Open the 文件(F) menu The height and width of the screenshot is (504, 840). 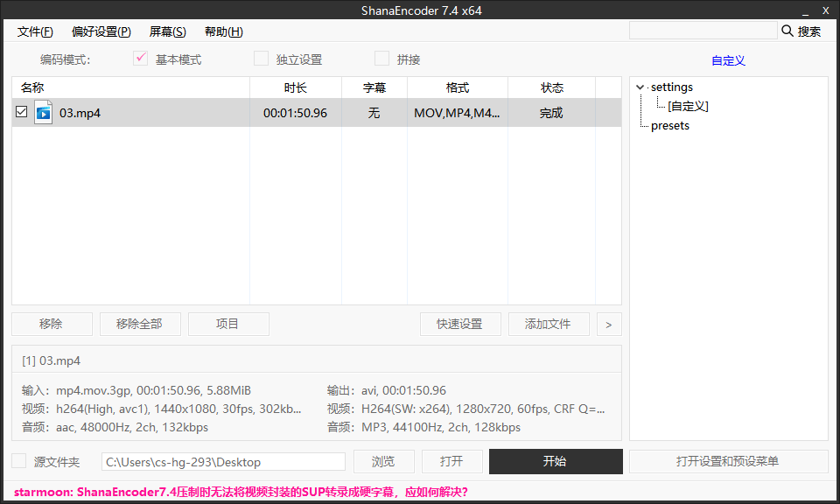(35, 31)
